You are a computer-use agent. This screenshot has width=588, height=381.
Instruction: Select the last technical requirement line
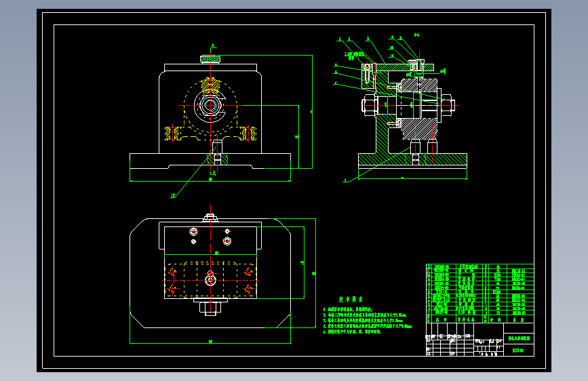tap(352, 332)
